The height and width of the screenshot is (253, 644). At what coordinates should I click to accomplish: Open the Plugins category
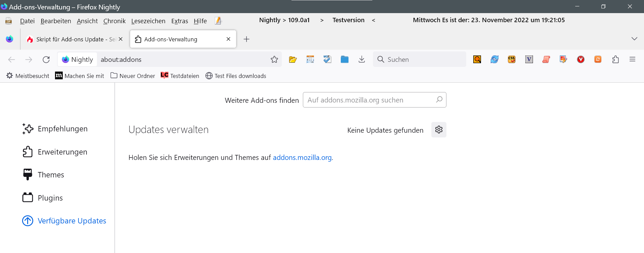[50, 198]
